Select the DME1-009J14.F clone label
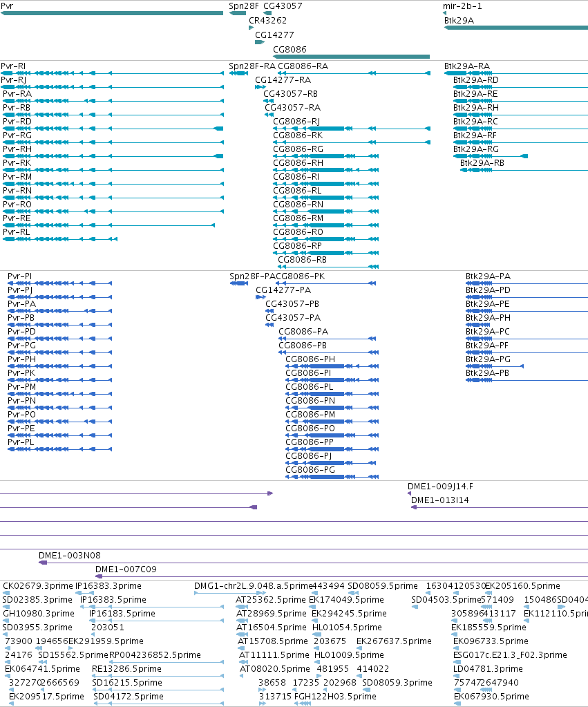 pyautogui.click(x=441, y=487)
